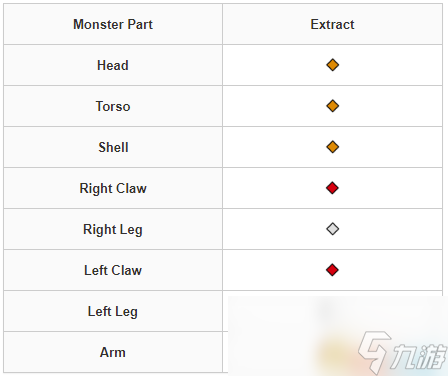Click the red extract diamond for Right Claw
The width and height of the screenshot is (448, 376).
click(x=332, y=188)
